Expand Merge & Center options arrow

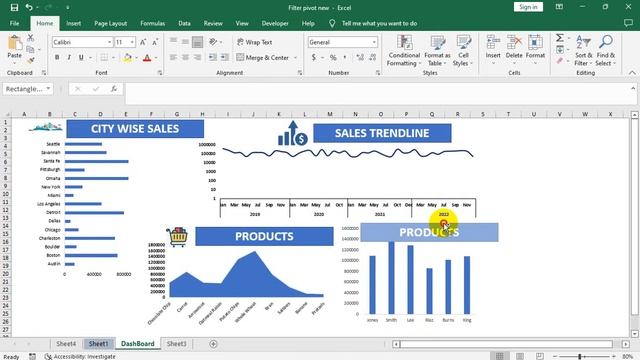(x=296, y=58)
